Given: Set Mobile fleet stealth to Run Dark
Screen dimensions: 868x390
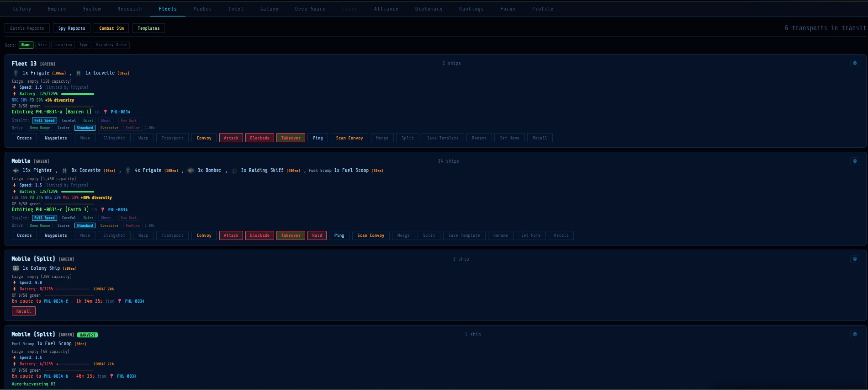Looking at the screenshot, I should [x=129, y=218].
